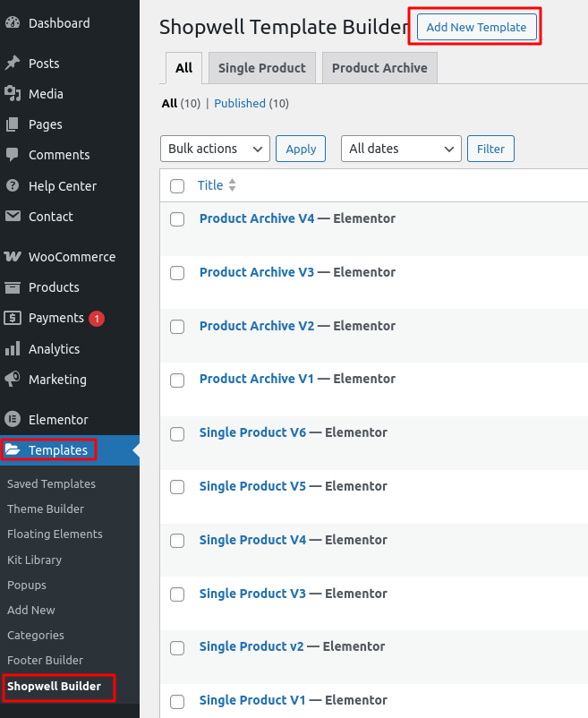Open Product Archive V2 template
Image resolution: width=588 pixels, height=718 pixels.
tap(257, 326)
